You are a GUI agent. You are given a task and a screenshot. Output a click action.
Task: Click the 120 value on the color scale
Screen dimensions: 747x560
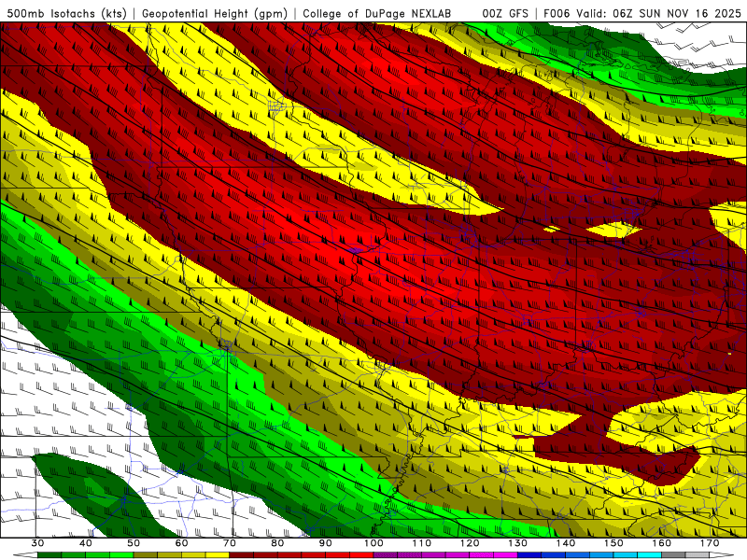click(470, 543)
